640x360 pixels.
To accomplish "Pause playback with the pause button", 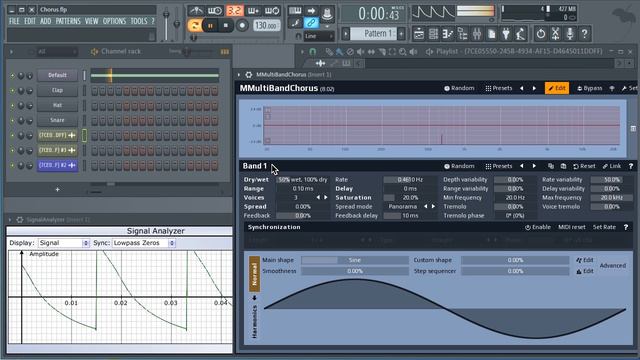I will pyautogui.click(x=210, y=26).
